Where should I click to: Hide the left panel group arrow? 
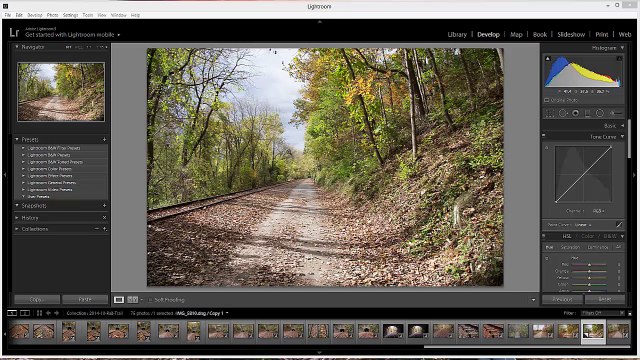tap(5, 175)
